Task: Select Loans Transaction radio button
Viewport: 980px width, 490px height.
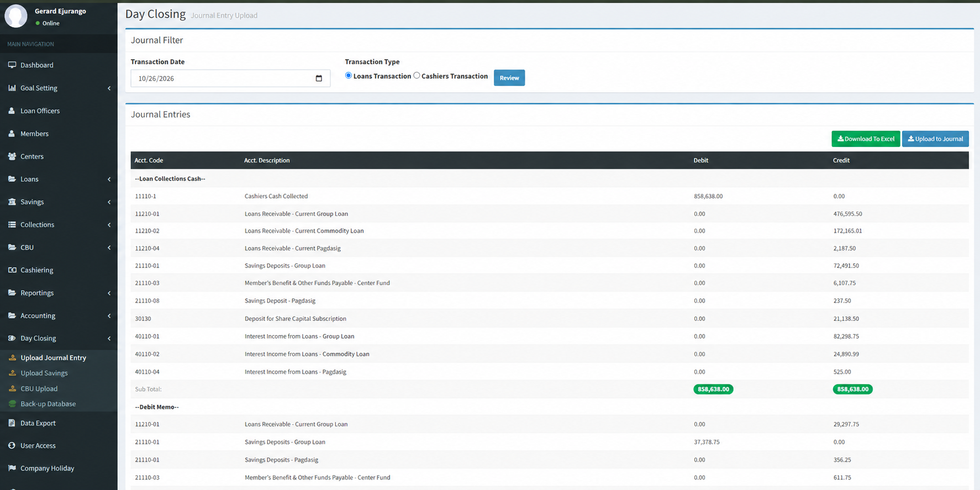Action: coord(348,76)
